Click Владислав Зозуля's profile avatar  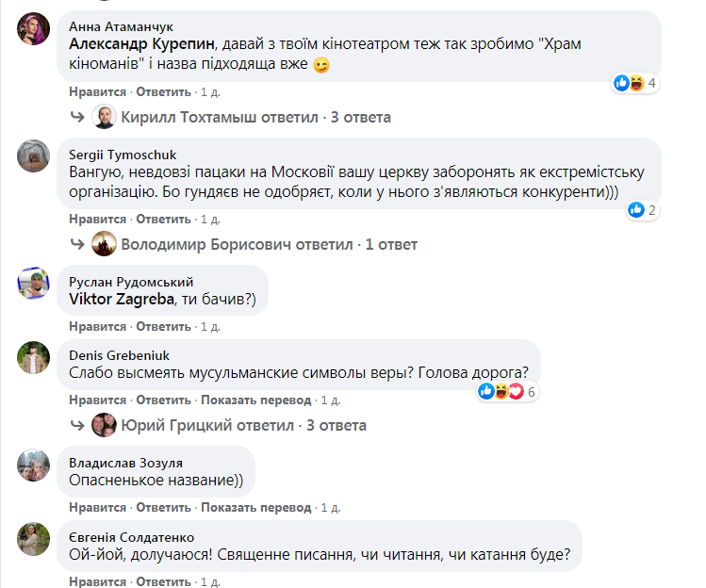click(x=34, y=465)
